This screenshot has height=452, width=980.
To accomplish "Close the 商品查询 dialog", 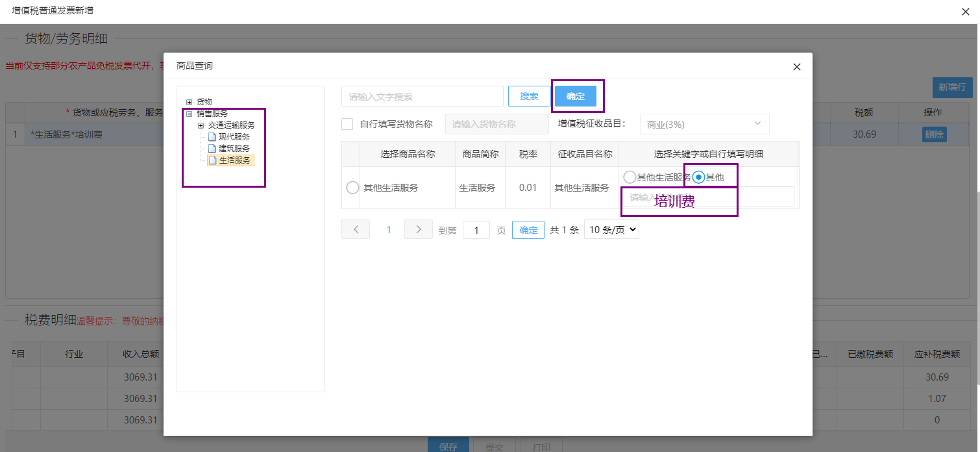I will coord(797,67).
